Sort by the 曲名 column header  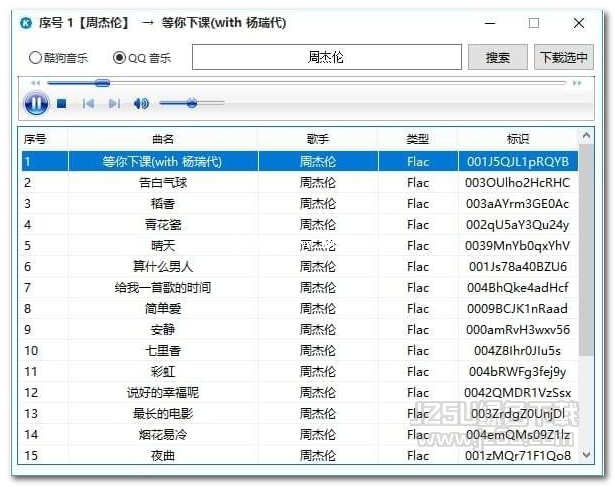(163, 139)
